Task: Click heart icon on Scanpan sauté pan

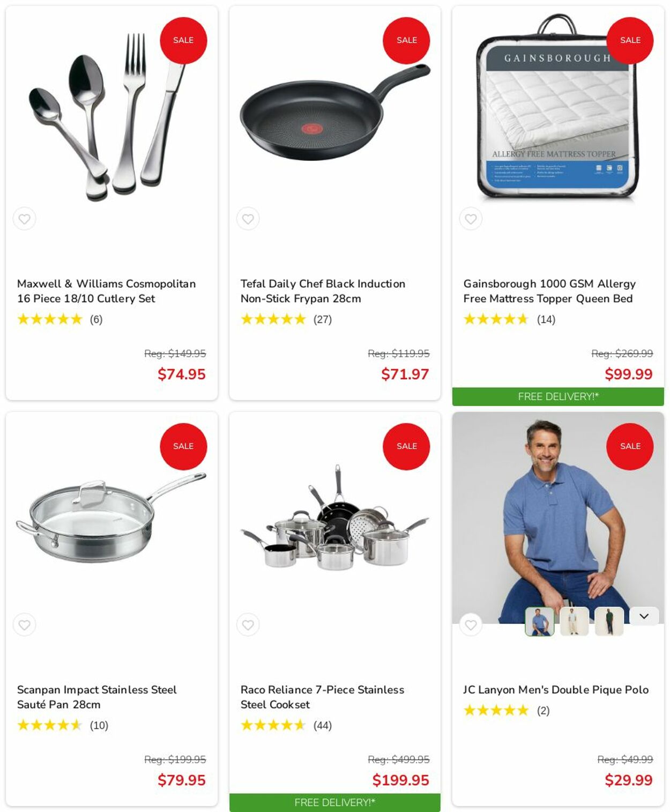Action: 24,625
